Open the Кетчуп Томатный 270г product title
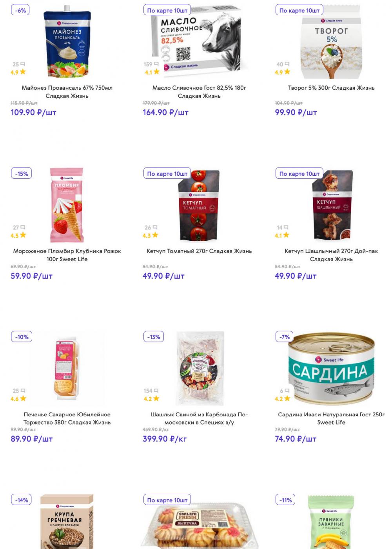The image size is (392, 549). (x=199, y=251)
